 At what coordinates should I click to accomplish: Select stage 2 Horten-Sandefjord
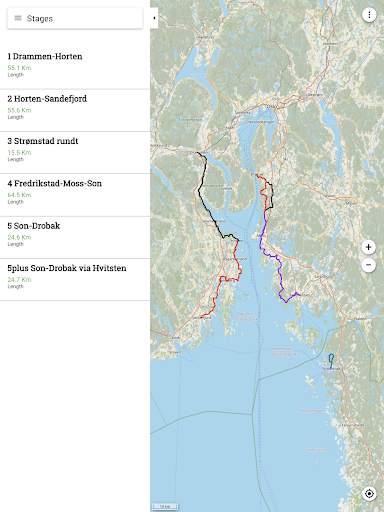(75, 110)
